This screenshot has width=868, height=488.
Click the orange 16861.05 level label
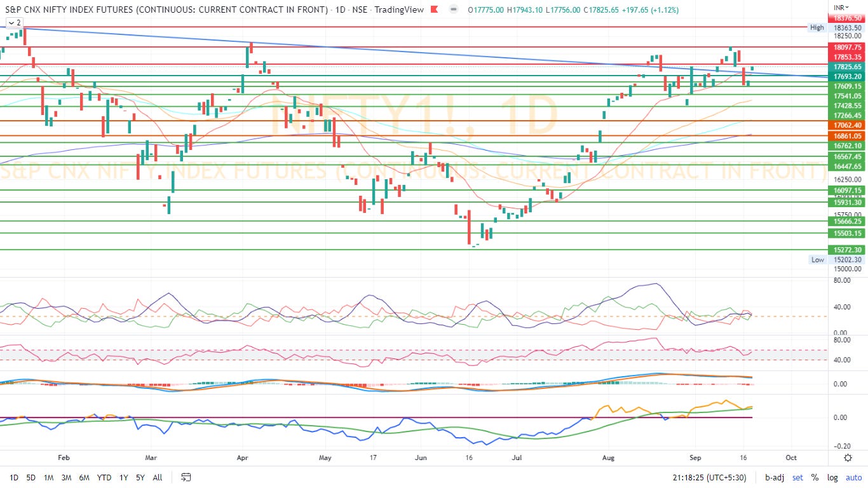(848, 135)
